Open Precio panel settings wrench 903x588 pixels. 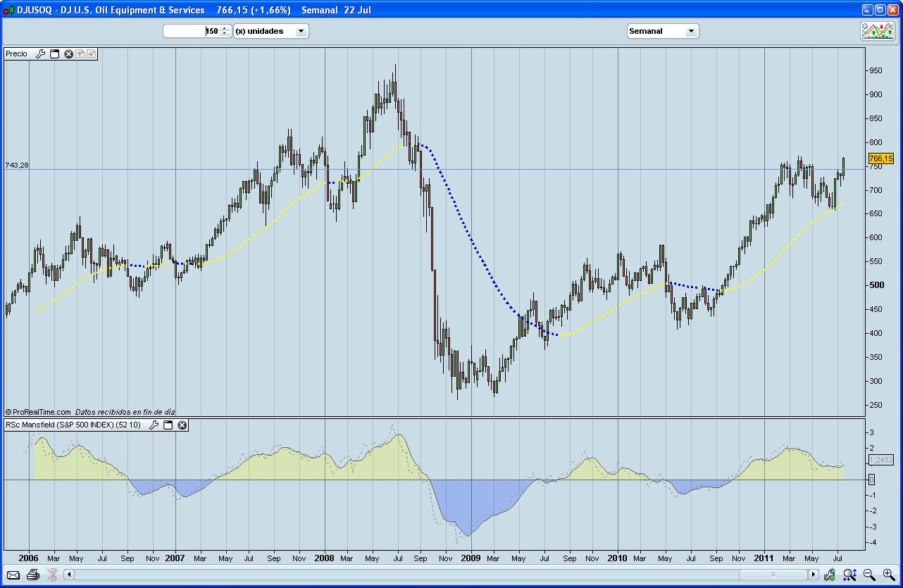[40, 54]
